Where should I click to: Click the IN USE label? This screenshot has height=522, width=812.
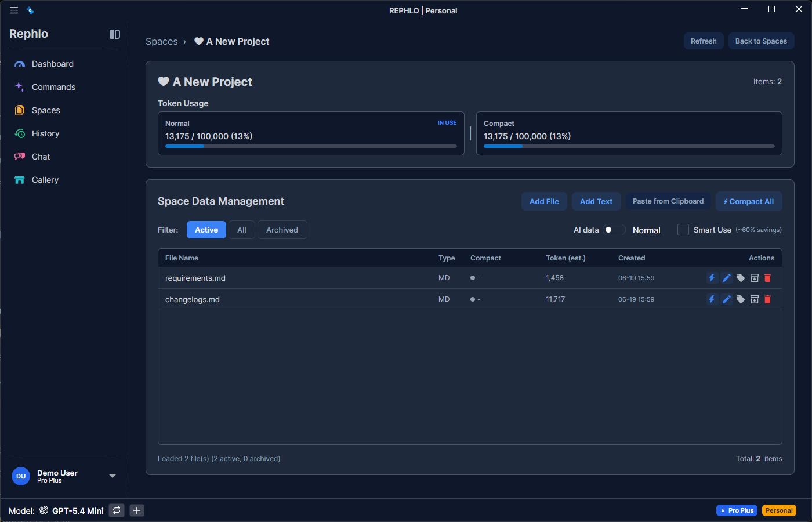tap(447, 123)
